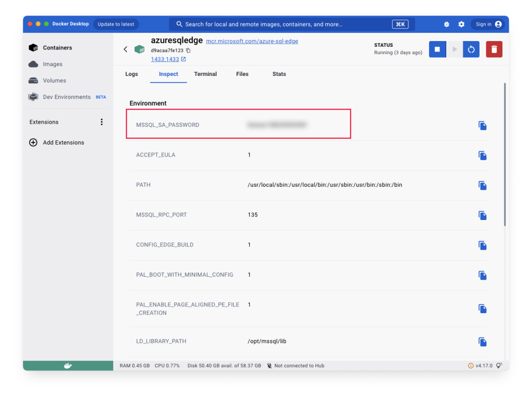Switch to the Stats tab
The width and height of the screenshot is (532, 401).
pos(279,74)
